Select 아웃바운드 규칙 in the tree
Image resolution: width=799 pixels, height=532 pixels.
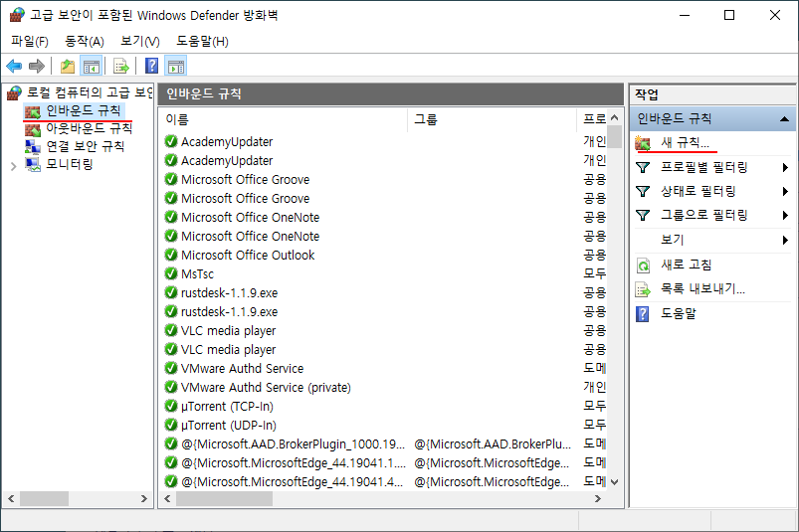(x=90, y=128)
